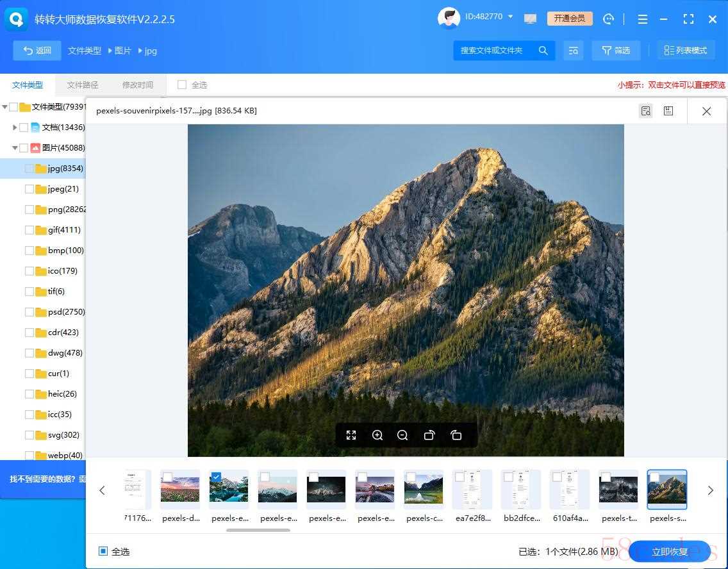Click the 立即恢复 recover button
This screenshot has width=728, height=569.
(670, 551)
